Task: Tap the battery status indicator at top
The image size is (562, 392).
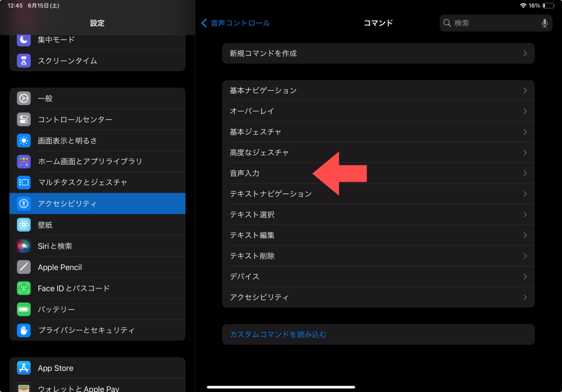Action: point(547,5)
